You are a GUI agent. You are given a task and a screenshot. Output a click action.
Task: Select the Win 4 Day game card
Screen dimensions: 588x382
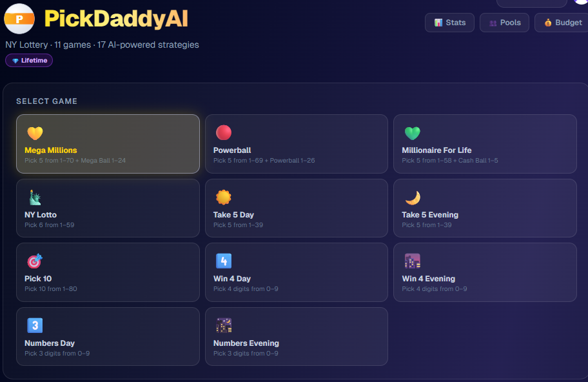[x=296, y=272]
